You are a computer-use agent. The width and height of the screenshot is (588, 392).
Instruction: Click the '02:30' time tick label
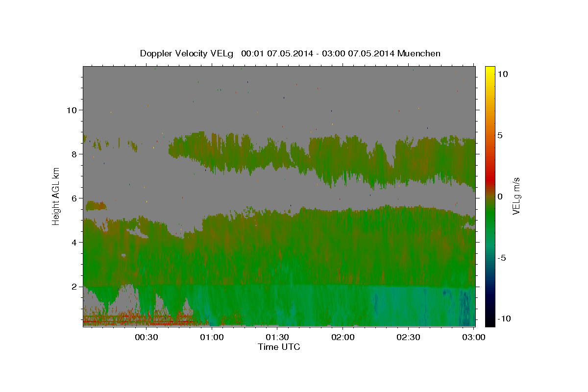[x=408, y=337]
